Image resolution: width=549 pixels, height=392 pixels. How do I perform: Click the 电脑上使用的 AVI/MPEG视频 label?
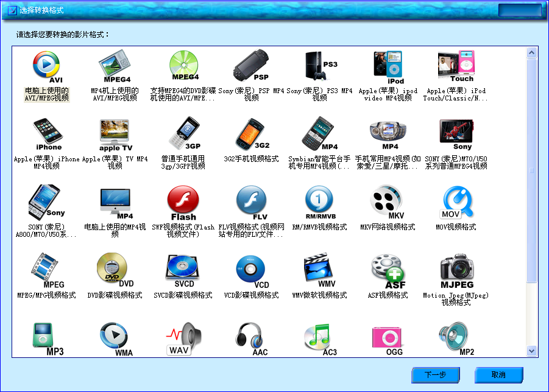(x=46, y=94)
